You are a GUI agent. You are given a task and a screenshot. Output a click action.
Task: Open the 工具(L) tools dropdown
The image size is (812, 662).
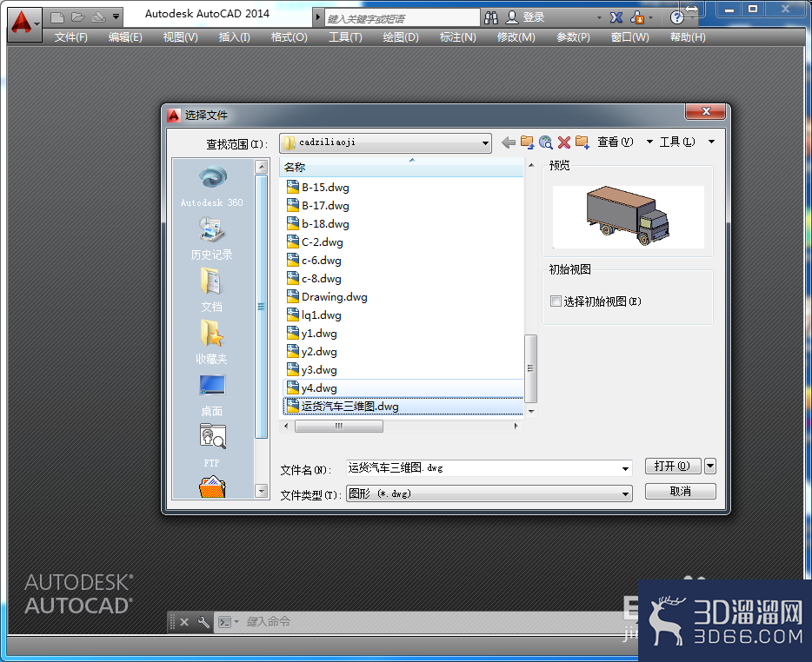[x=687, y=142]
